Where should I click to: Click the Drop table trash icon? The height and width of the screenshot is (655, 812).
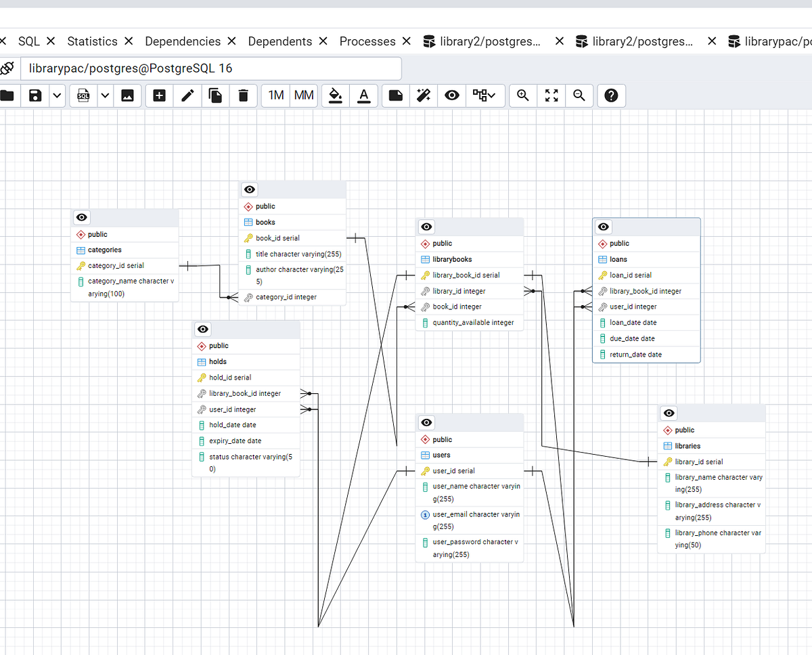(244, 95)
